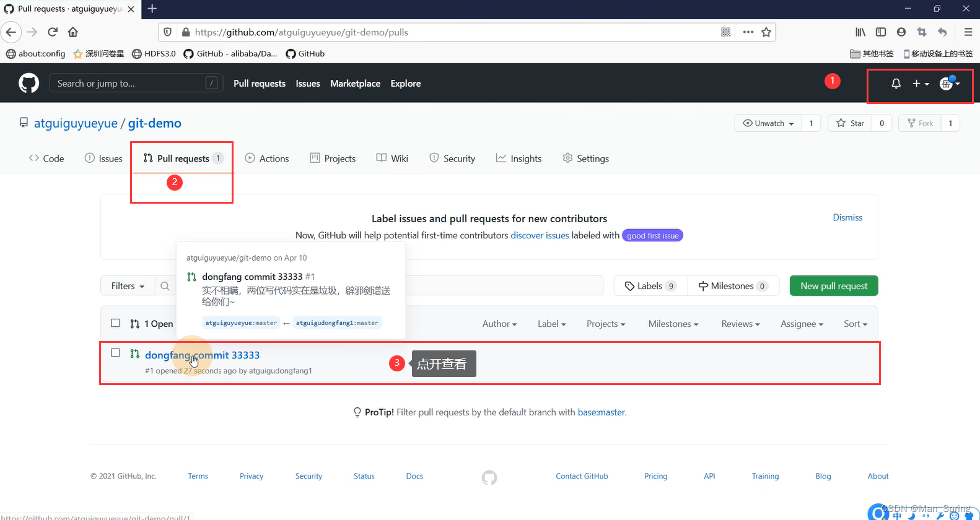The image size is (980, 520).
Task: Open the Sort dropdown
Action: (855, 324)
